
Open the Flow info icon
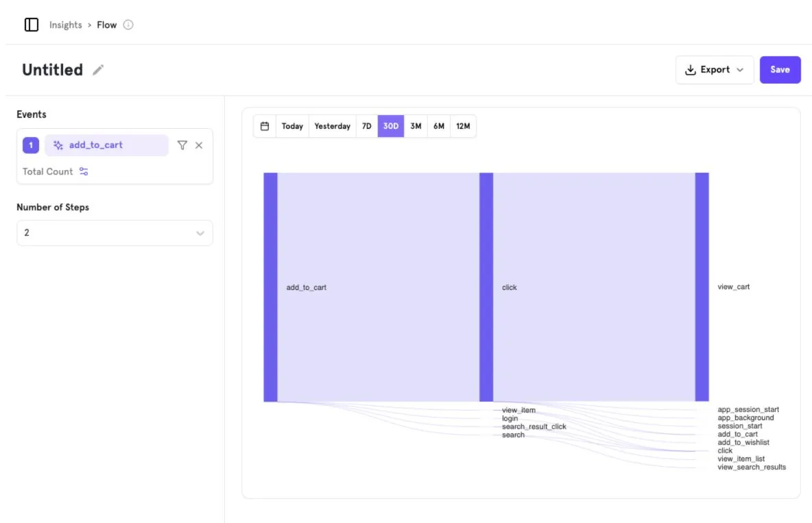[x=128, y=25]
